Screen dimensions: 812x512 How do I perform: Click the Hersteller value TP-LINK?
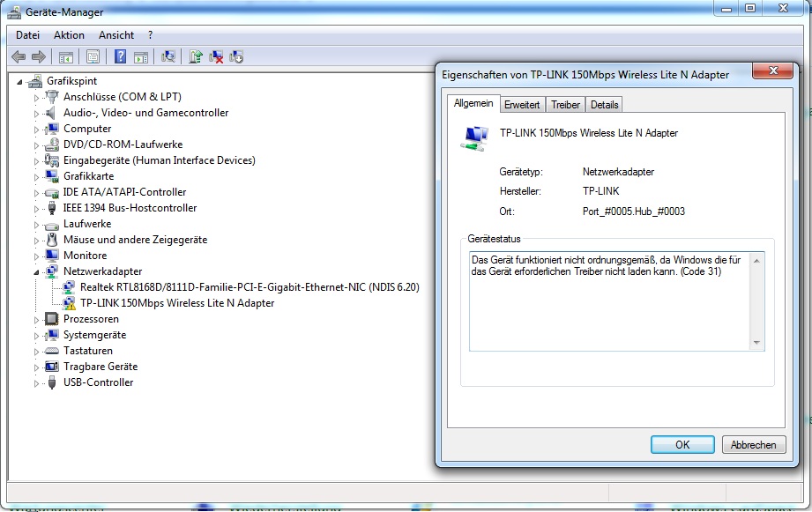[x=600, y=191]
